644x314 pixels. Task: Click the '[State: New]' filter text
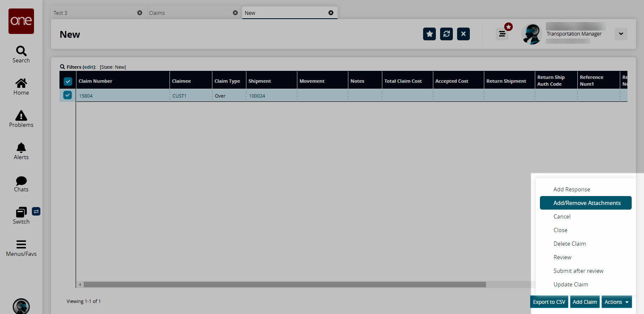coord(113,67)
